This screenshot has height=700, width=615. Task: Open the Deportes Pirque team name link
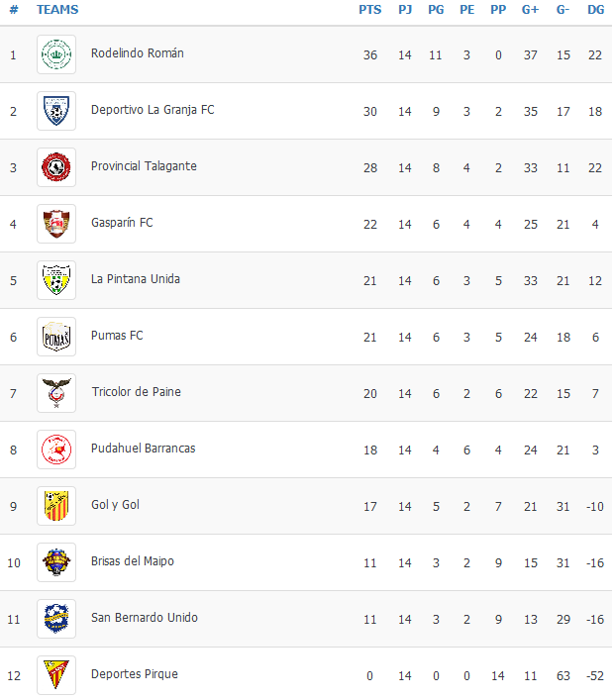pyautogui.click(x=135, y=673)
